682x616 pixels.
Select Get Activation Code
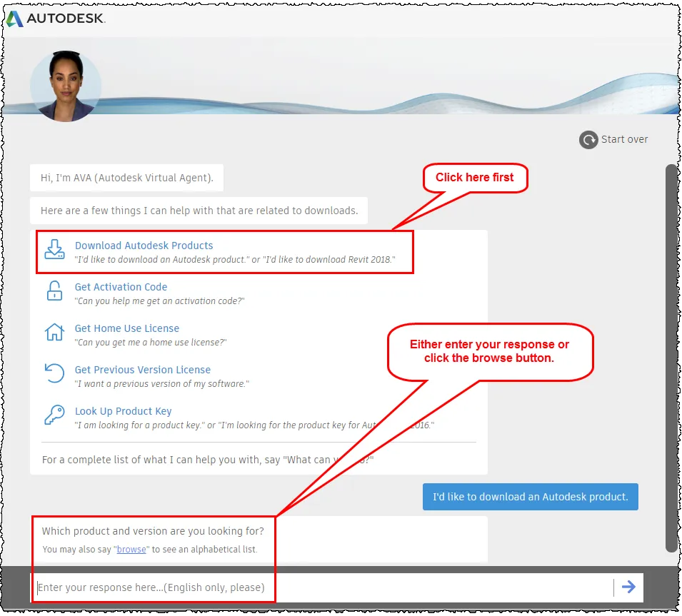click(x=121, y=286)
